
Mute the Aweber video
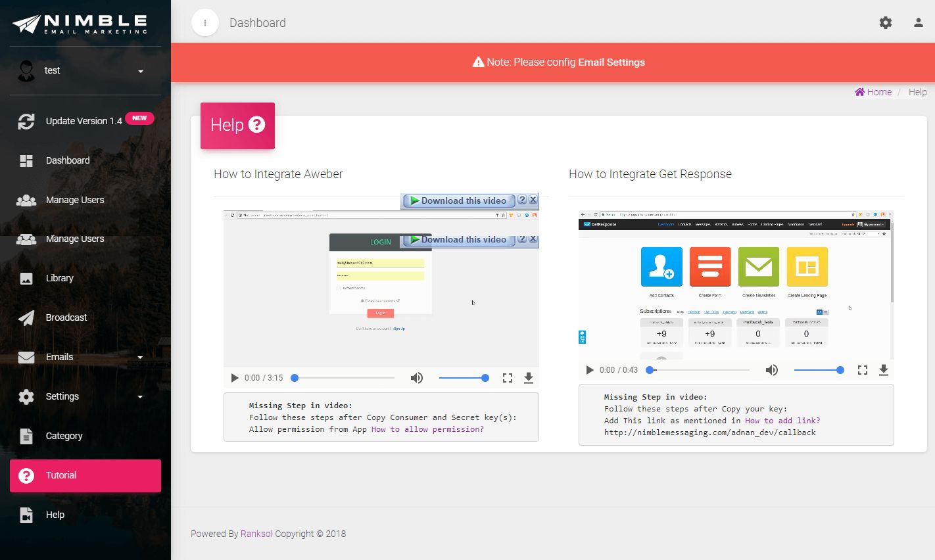pos(417,378)
